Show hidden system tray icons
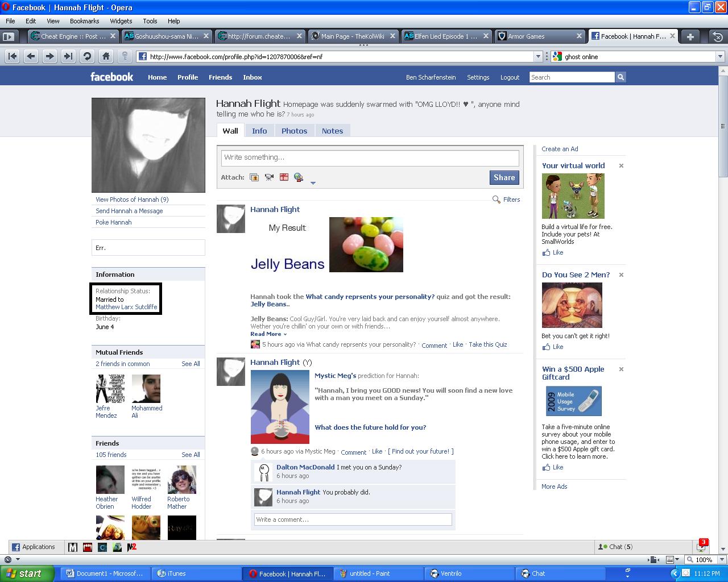 click(675, 573)
